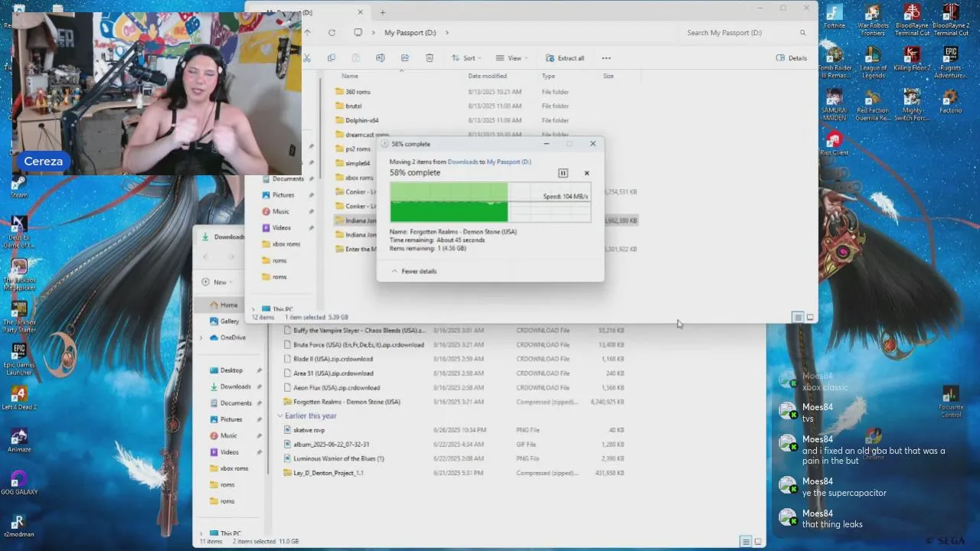Viewport: 980px width, 551px height.
Task: Open the Riot Client desktop shortcut
Action: click(835, 143)
